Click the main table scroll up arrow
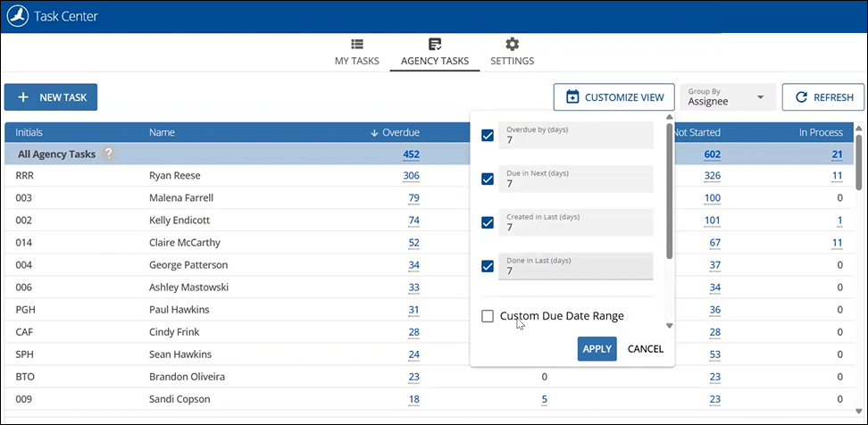The height and width of the screenshot is (425, 868). click(x=858, y=128)
